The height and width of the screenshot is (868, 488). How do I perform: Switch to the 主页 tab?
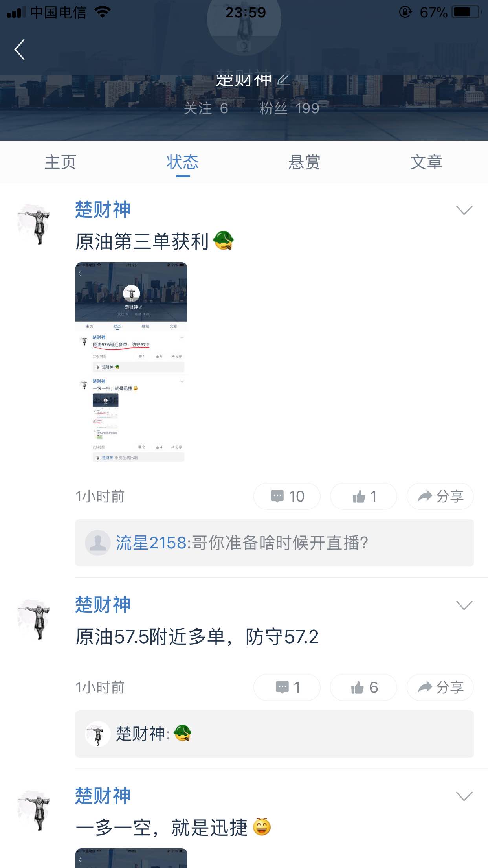click(x=61, y=162)
